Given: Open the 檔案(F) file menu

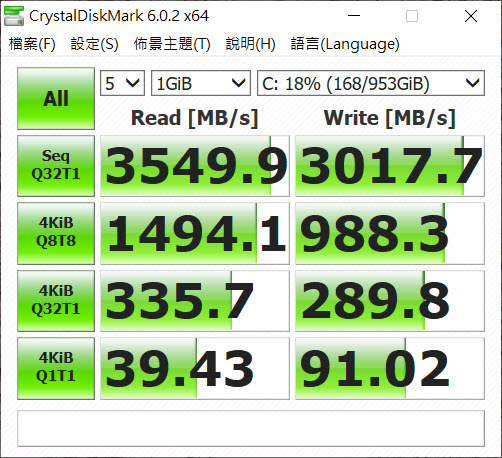Looking at the screenshot, I should pos(32,44).
